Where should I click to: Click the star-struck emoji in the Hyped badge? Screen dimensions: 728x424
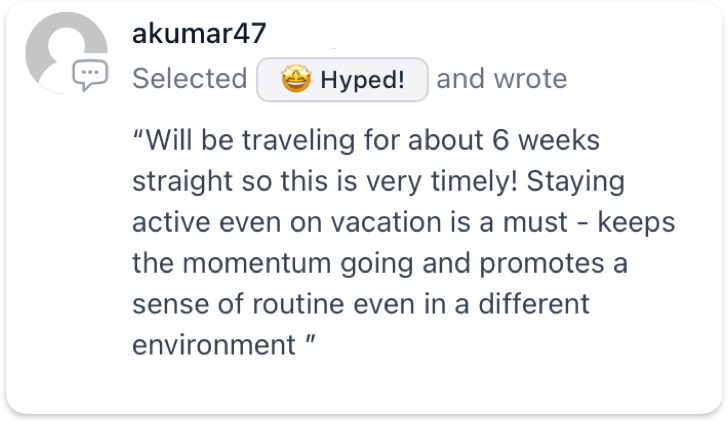pyautogui.click(x=293, y=79)
